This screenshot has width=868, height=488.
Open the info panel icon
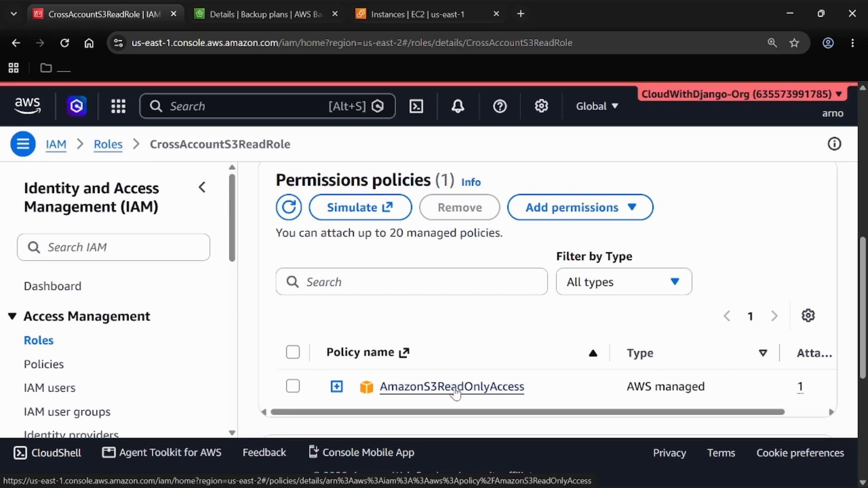click(834, 144)
